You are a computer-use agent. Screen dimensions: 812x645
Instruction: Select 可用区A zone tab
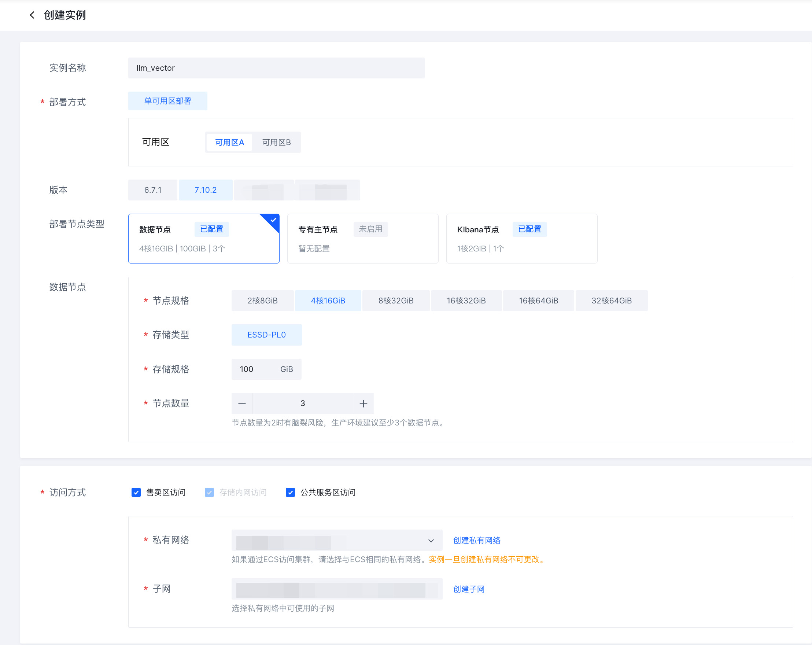229,143
